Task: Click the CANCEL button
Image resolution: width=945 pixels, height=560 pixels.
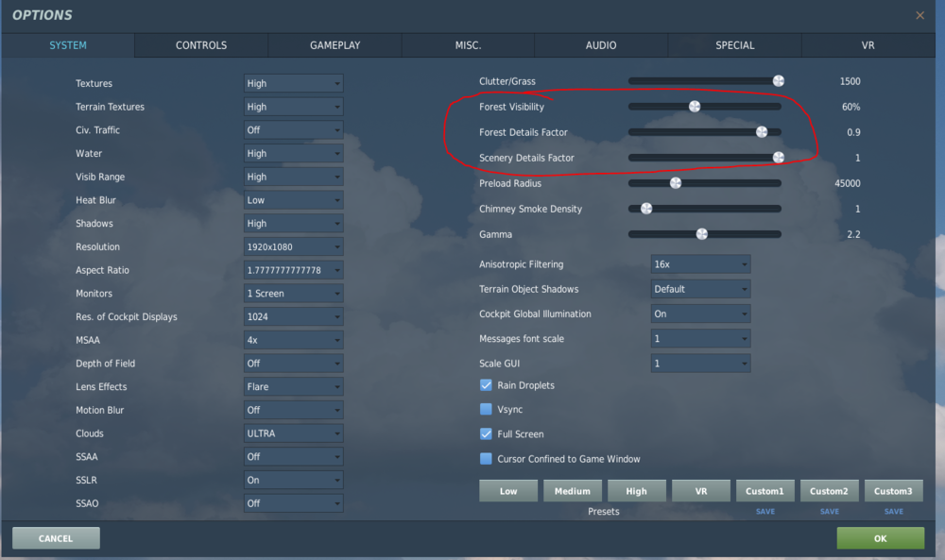Action: (x=56, y=538)
